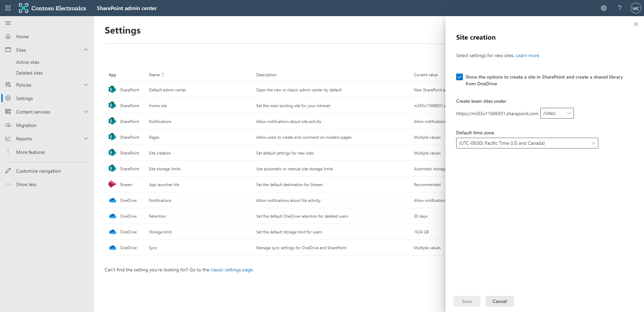This screenshot has width=644, height=312.
Task: Close the Site creation panel
Action: click(x=636, y=24)
